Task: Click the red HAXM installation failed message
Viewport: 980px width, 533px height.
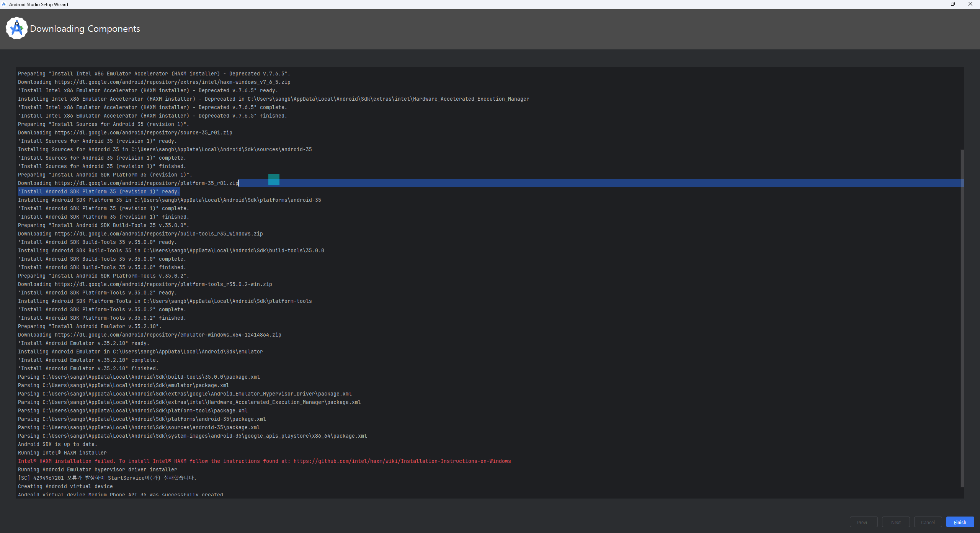Action: pyautogui.click(x=153, y=461)
